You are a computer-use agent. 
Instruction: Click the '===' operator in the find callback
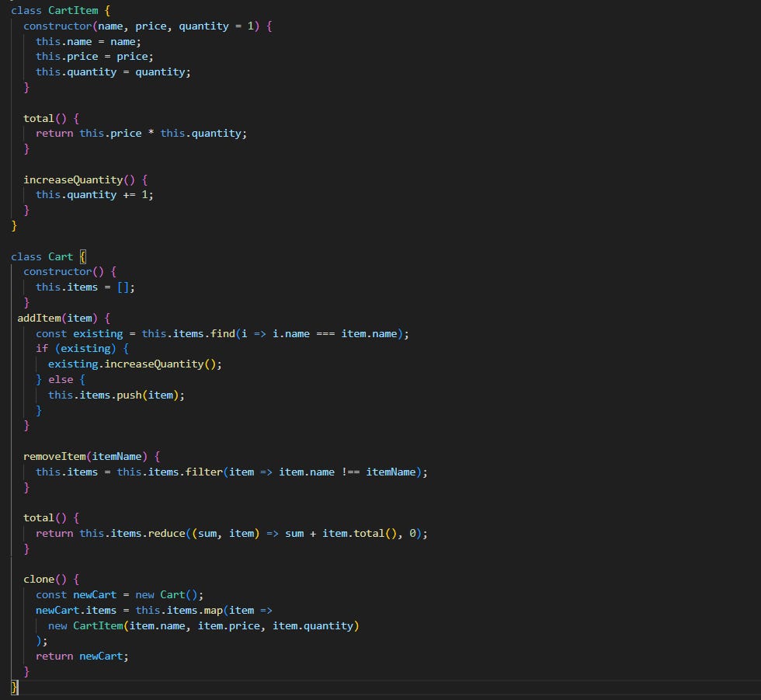pyautogui.click(x=325, y=333)
